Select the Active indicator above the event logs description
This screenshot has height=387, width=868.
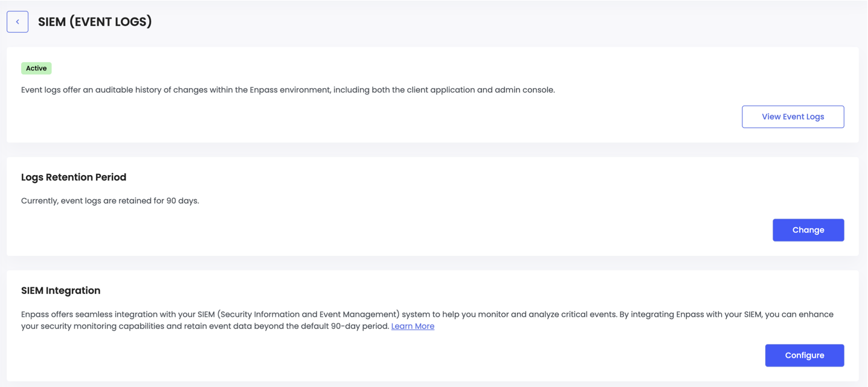click(36, 68)
